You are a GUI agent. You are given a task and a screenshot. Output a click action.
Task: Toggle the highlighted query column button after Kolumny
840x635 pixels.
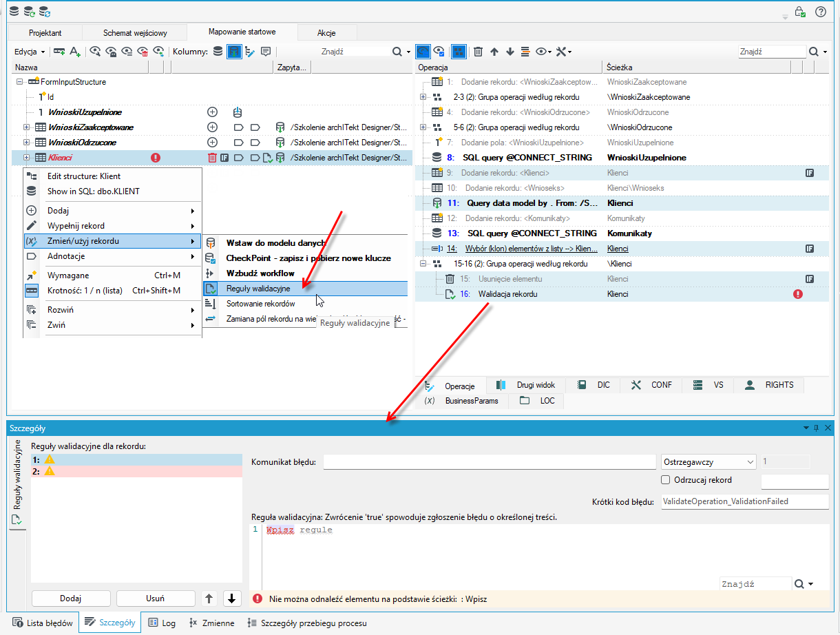click(234, 52)
